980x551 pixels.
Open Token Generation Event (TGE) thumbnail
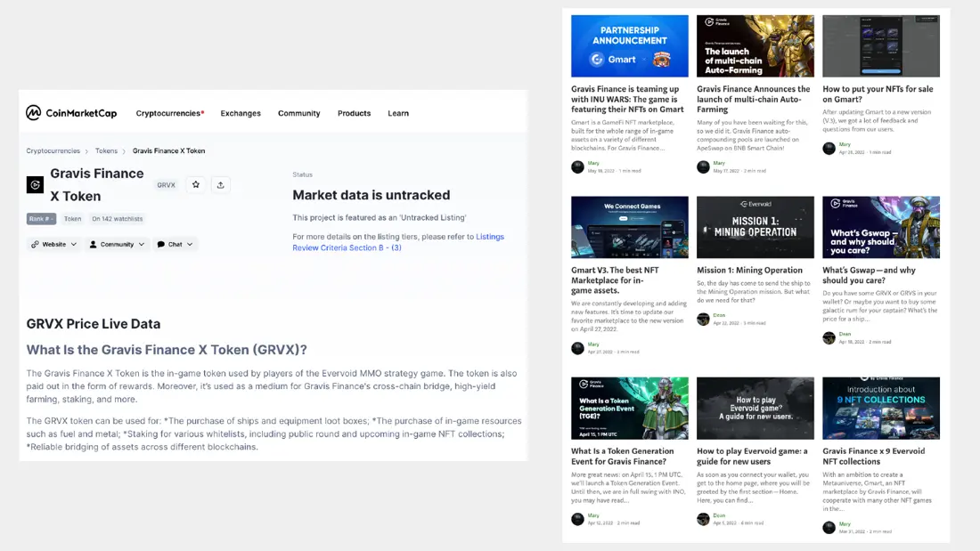[629, 408]
